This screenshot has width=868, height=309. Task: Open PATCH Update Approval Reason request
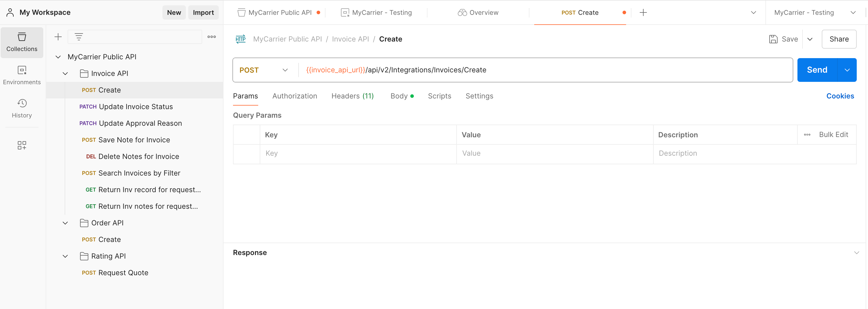pyautogui.click(x=135, y=123)
